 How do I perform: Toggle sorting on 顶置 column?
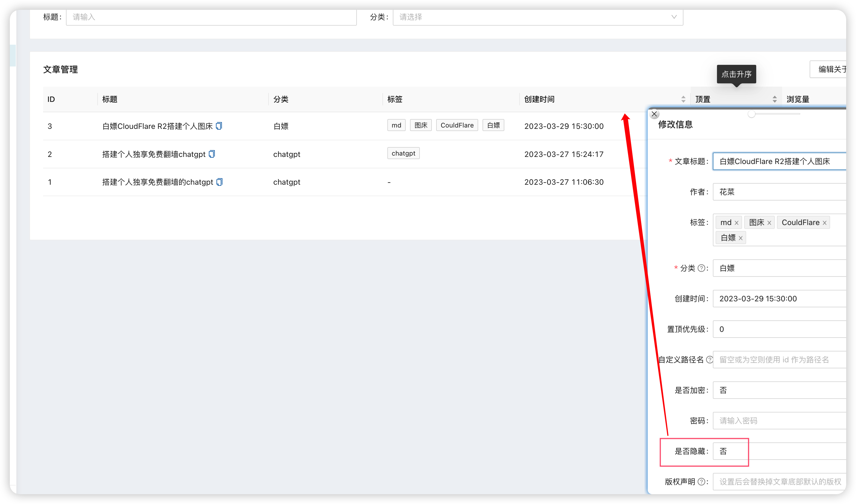point(774,99)
